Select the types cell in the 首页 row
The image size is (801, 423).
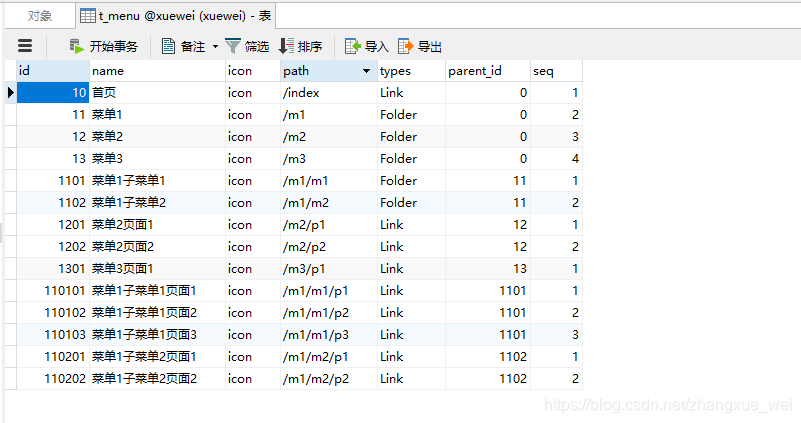(x=411, y=92)
